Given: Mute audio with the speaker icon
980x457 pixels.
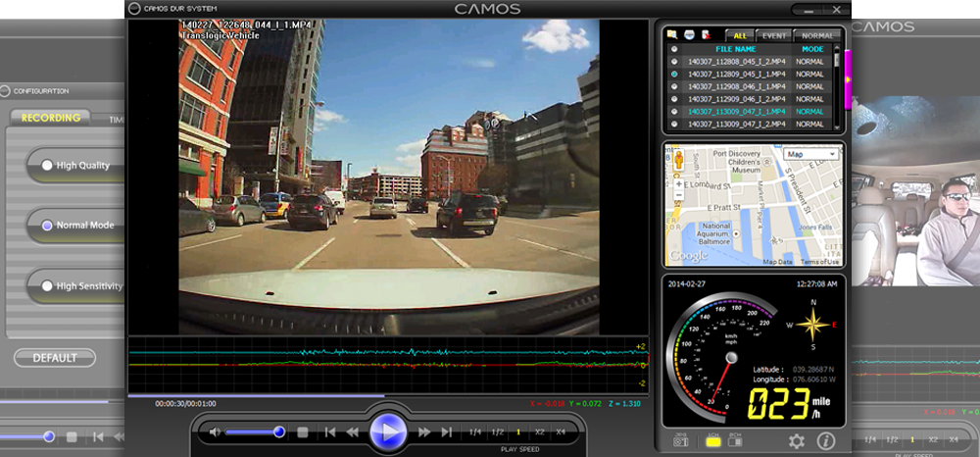Looking at the screenshot, I should pyautogui.click(x=216, y=432).
